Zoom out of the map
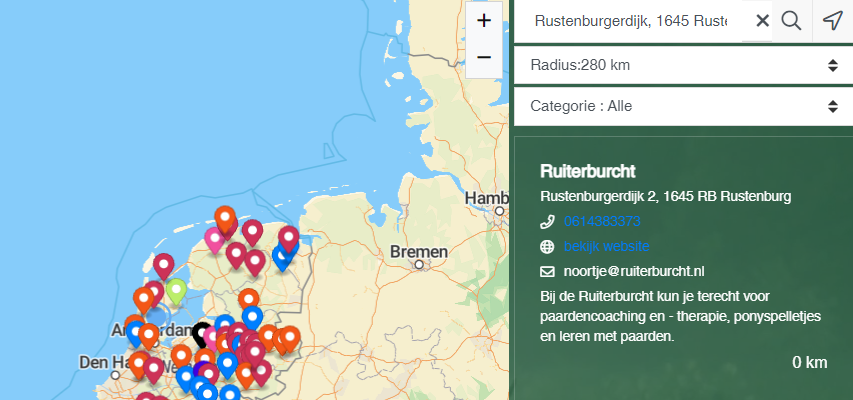This screenshot has width=853, height=400. (484, 57)
